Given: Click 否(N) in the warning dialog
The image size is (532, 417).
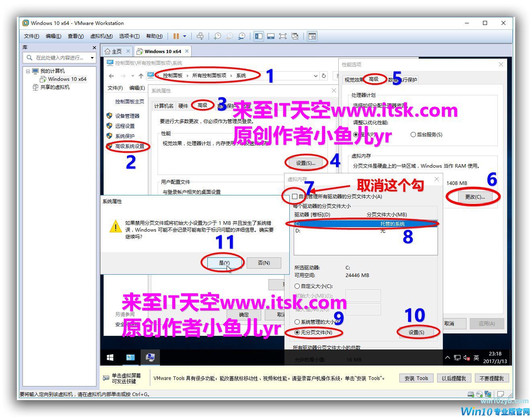Looking at the screenshot, I should pyautogui.click(x=264, y=263).
